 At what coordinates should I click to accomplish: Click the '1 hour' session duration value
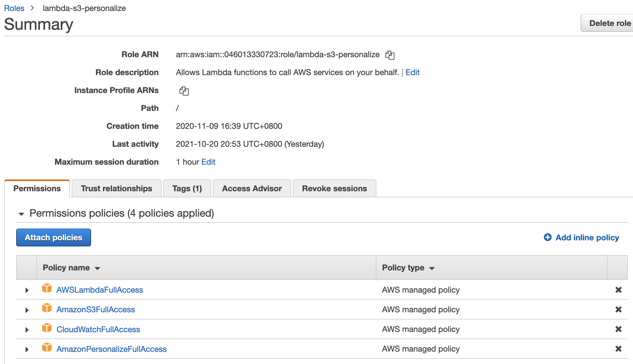pos(188,162)
